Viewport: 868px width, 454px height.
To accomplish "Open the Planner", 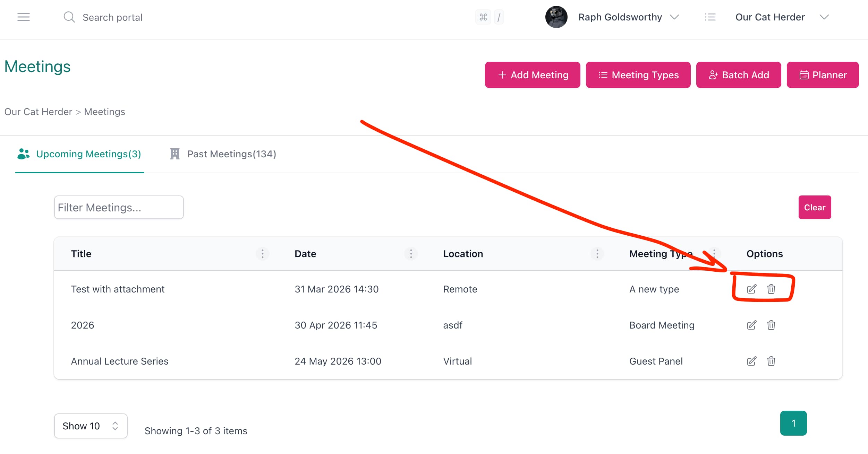I will (x=823, y=75).
